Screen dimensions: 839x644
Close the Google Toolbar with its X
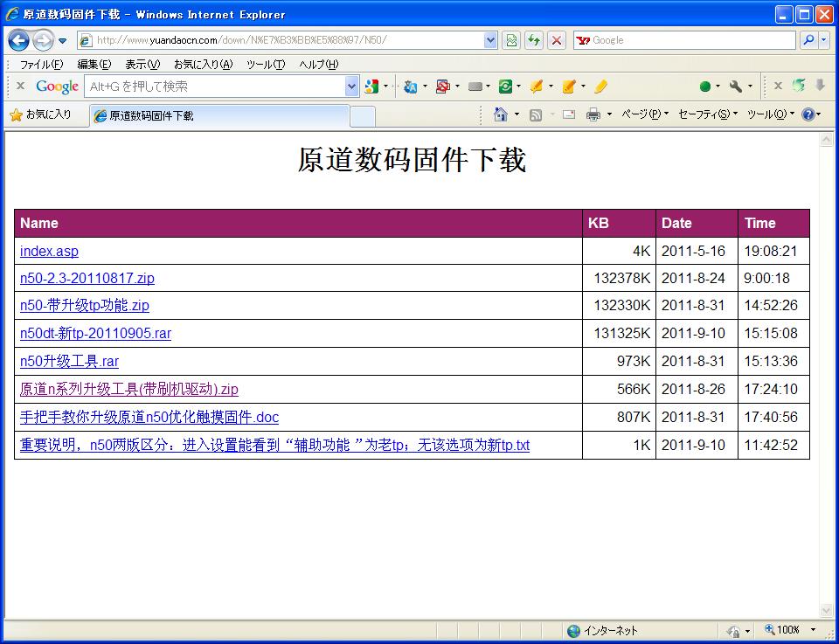point(20,86)
